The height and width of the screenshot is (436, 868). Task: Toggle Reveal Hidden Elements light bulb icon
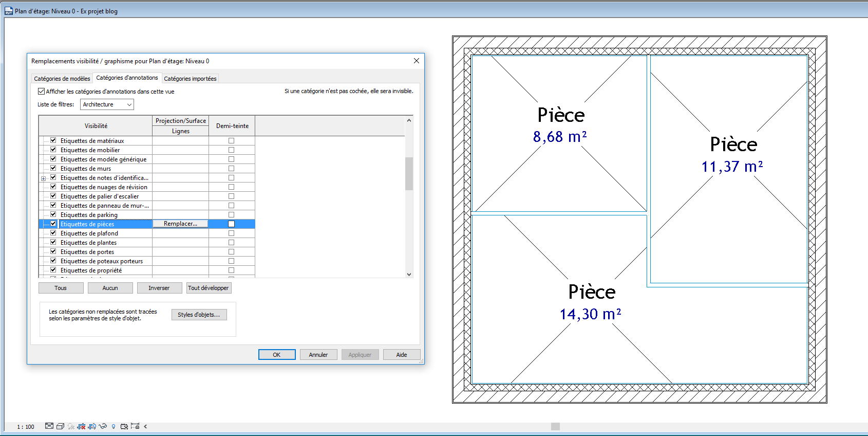[x=114, y=426]
